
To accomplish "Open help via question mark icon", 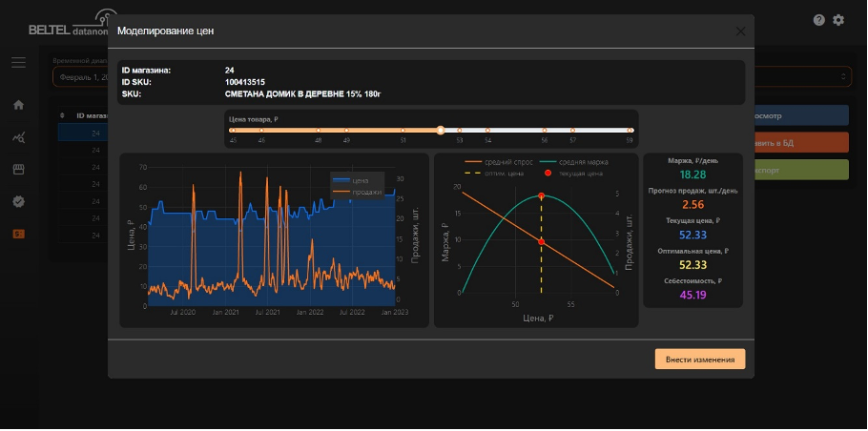I will pyautogui.click(x=818, y=20).
